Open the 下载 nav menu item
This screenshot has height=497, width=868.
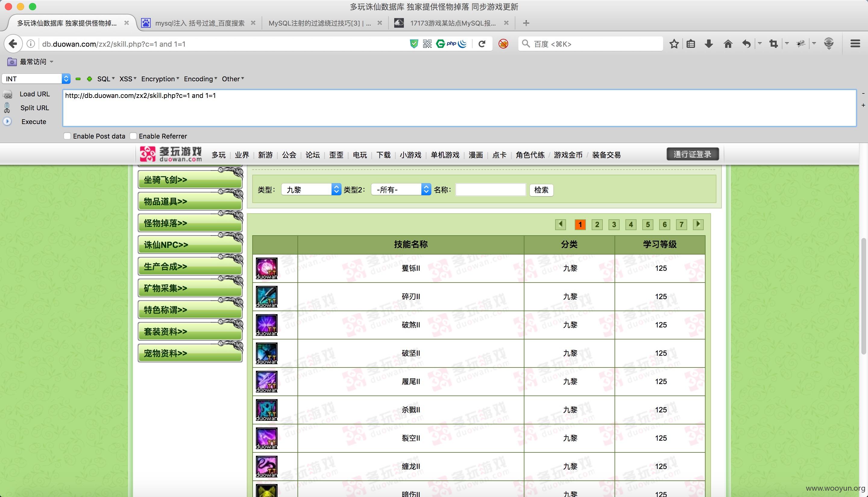tap(383, 155)
